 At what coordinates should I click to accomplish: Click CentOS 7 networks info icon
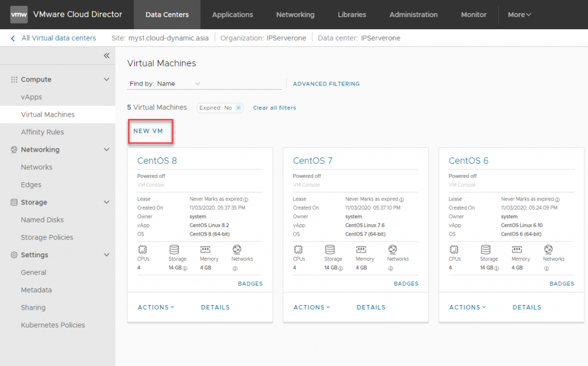pos(390,268)
